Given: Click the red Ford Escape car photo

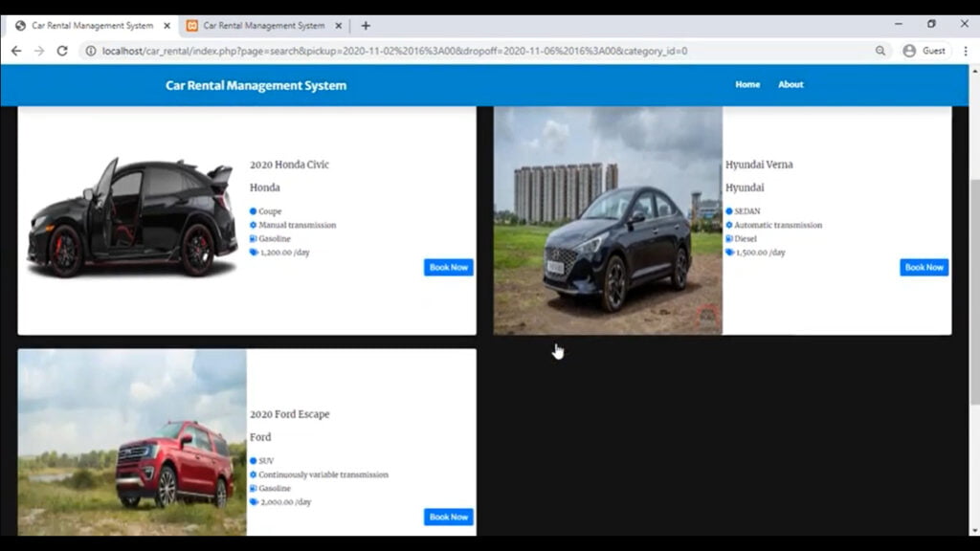Looking at the screenshot, I should tap(132, 442).
